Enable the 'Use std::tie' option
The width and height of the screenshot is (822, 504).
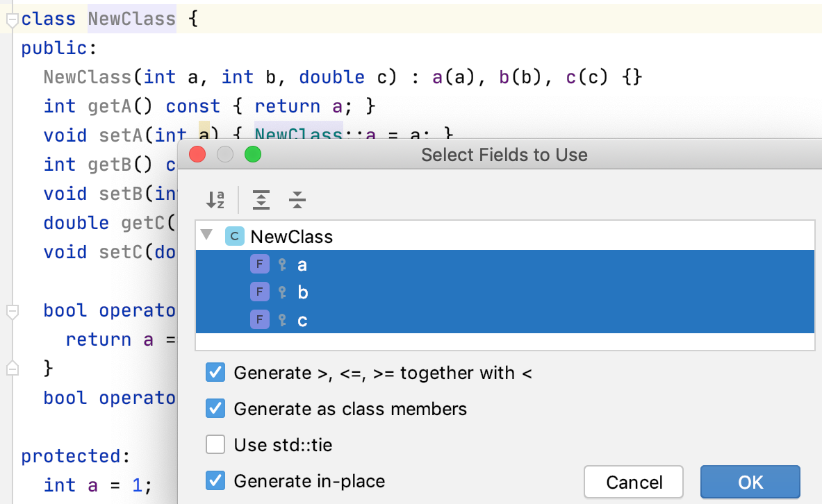[x=215, y=444]
